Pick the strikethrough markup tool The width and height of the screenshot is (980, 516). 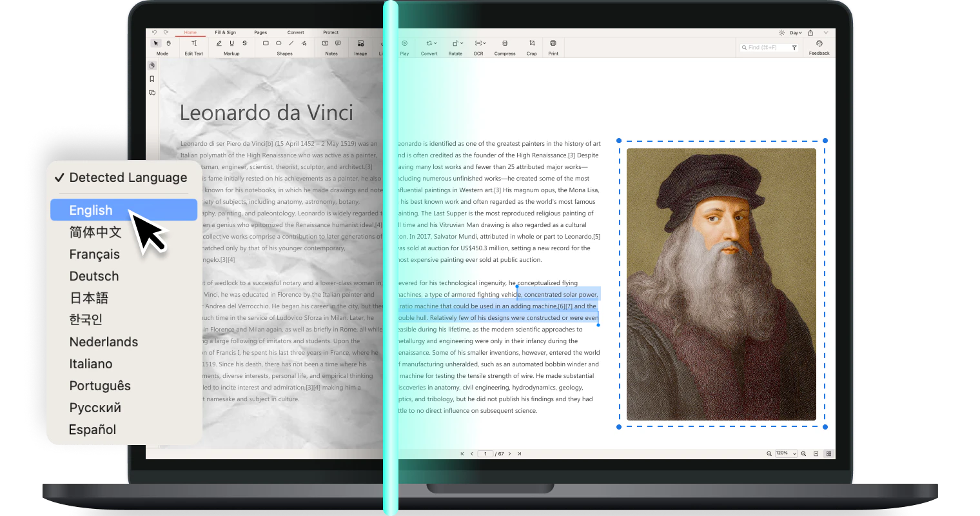(244, 43)
